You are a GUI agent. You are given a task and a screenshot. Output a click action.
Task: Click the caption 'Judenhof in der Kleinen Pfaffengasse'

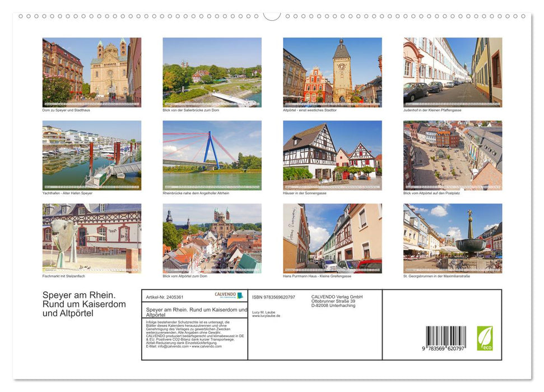pyautogui.click(x=433, y=110)
